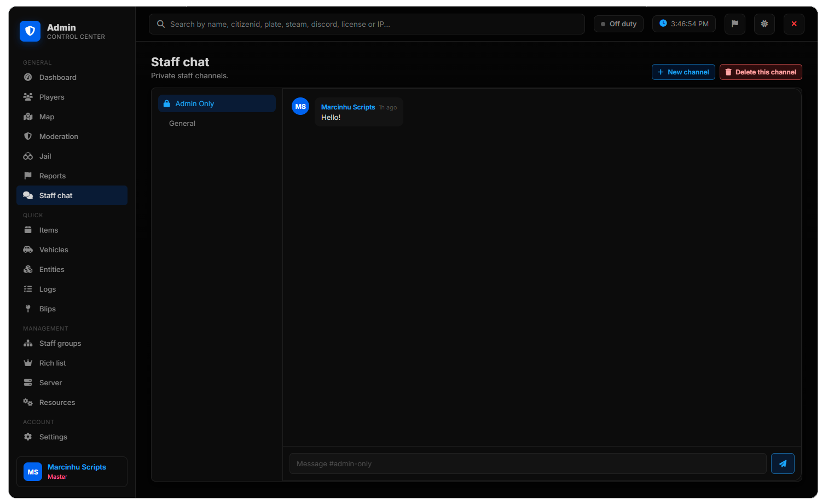
Task: Click the Resources label in sidebar
Action: 57,402
